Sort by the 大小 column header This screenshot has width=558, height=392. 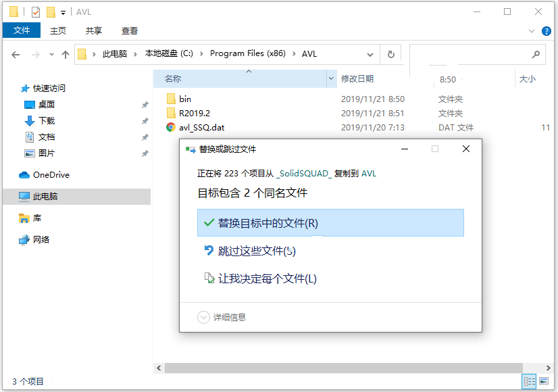tap(528, 79)
